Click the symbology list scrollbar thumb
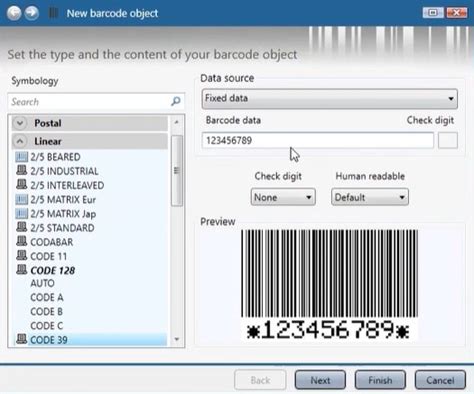 pos(177,171)
